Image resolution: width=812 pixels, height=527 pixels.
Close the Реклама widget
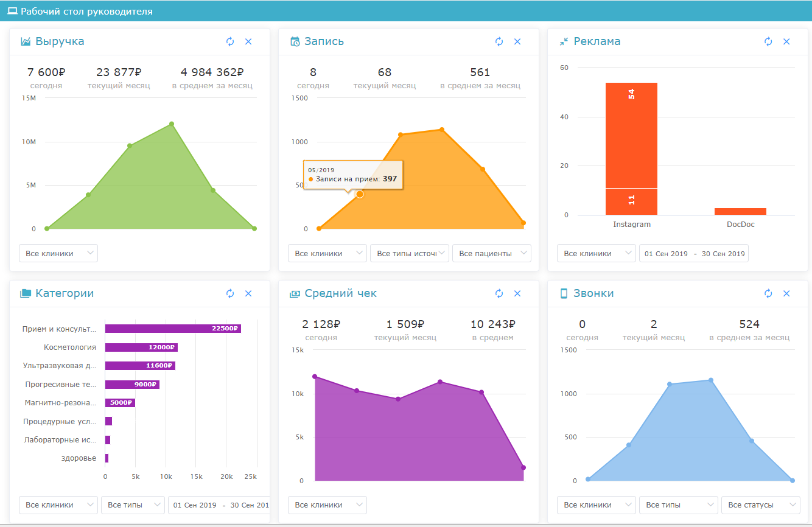pyautogui.click(x=786, y=41)
